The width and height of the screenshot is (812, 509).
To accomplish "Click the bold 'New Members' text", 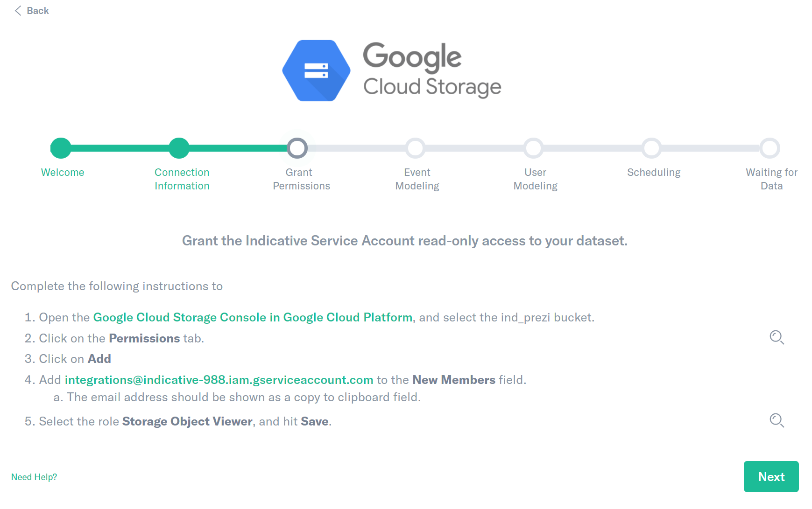I will [454, 380].
